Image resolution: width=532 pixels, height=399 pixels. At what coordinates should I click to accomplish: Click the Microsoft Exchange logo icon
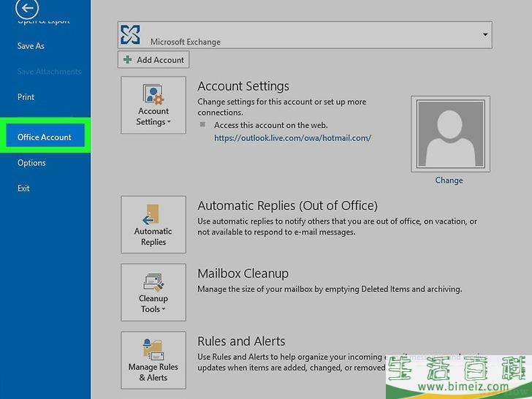point(131,34)
